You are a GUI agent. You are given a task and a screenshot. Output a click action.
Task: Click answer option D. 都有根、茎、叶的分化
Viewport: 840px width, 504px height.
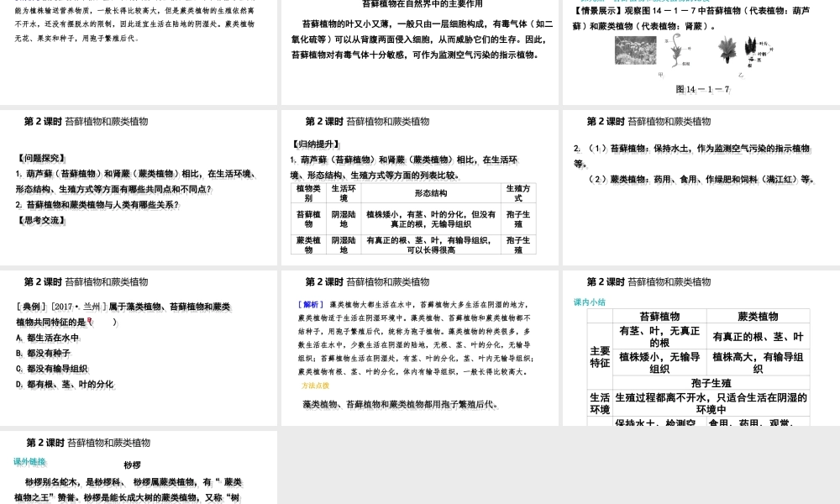coord(65,384)
